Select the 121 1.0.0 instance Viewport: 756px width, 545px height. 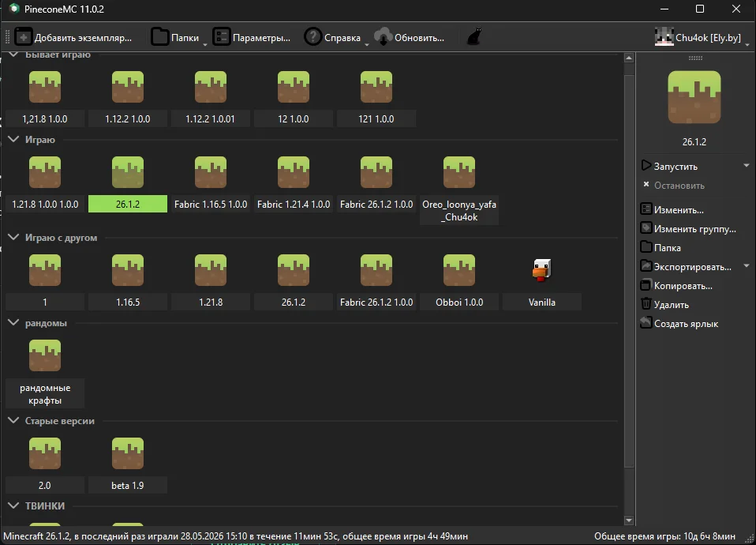click(x=376, y=98)
